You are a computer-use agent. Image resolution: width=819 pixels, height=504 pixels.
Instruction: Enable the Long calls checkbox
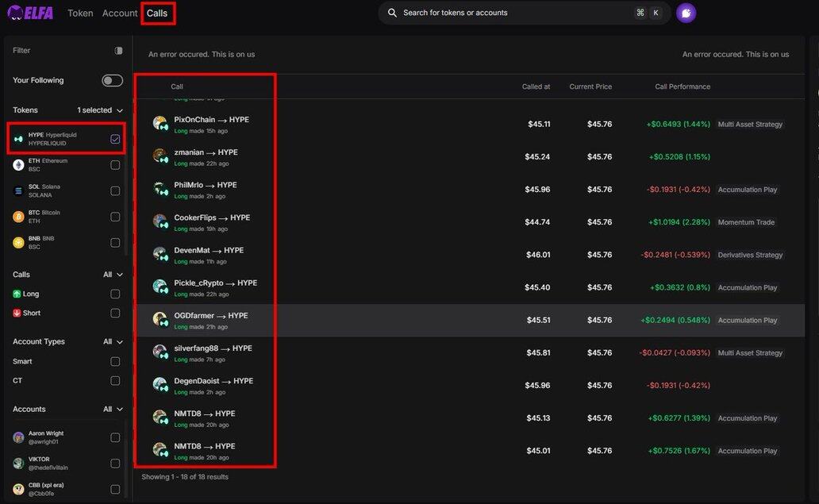coord(115,294)
